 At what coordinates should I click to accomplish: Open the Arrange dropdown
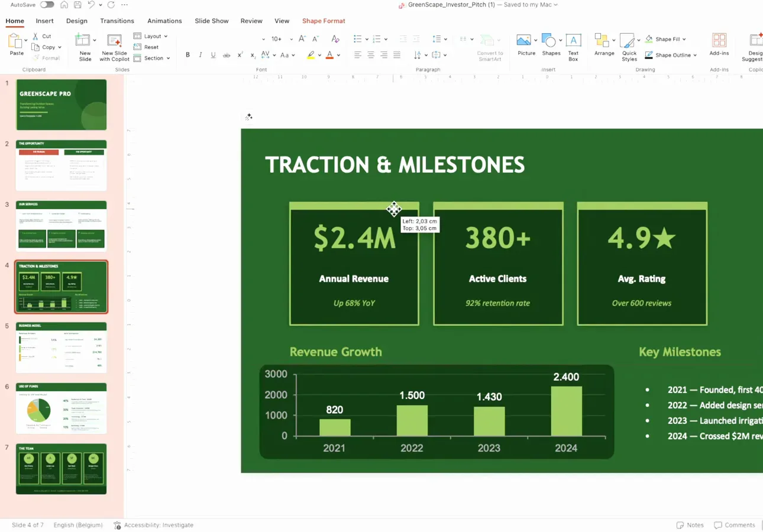point(604,45)
